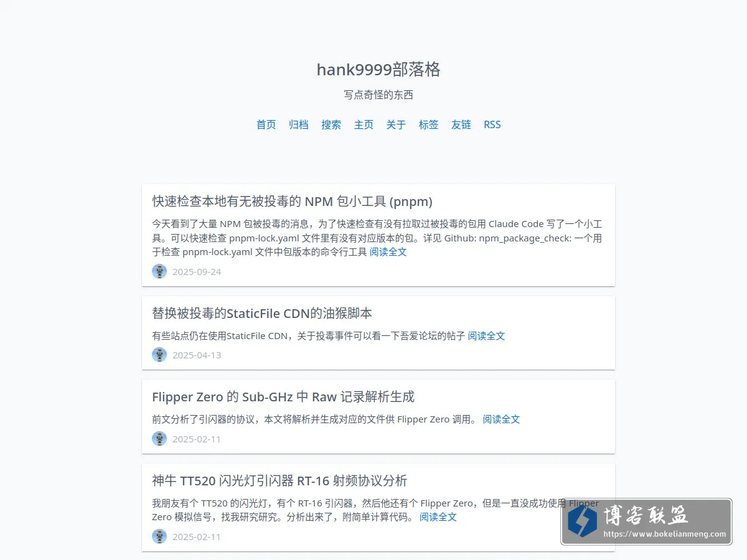Click author avatar on TT520 闪光灯 post
The image size is (747, 560).
point(159,536)
